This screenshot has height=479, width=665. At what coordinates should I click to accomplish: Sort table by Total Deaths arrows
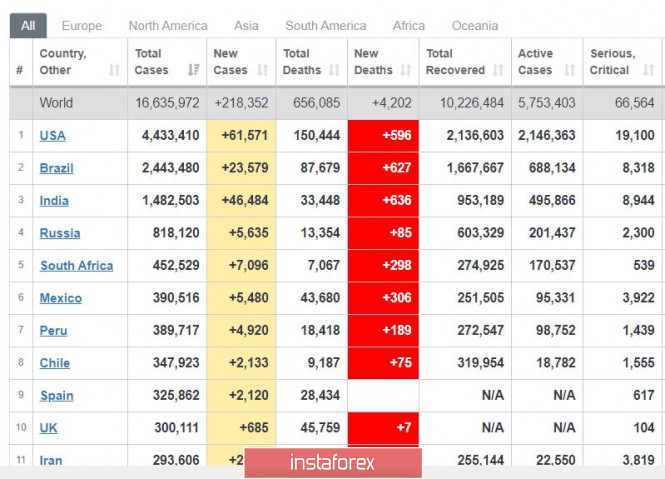click(335, 70)
